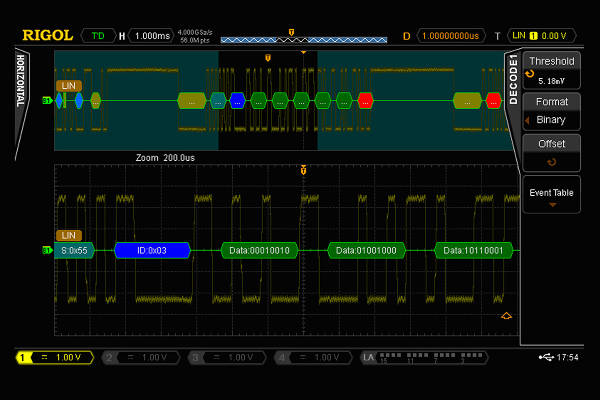Toggle channel 2 on the bottom bar
600x400 pixels.
point(141,357)
